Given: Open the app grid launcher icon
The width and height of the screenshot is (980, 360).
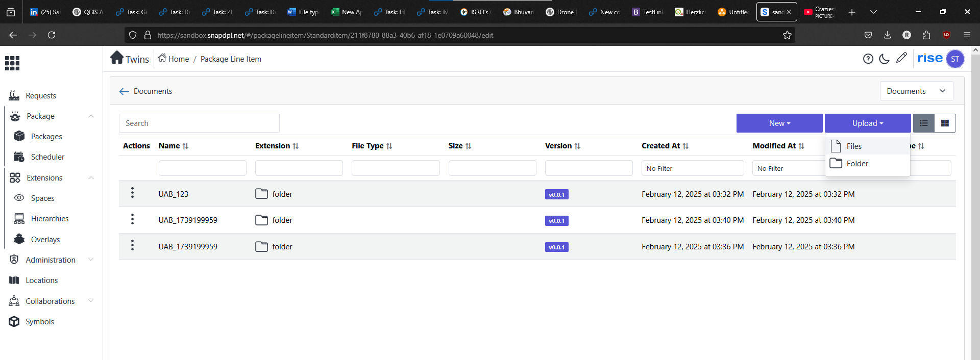Looking at the screenshot, I should coord(12,63).
